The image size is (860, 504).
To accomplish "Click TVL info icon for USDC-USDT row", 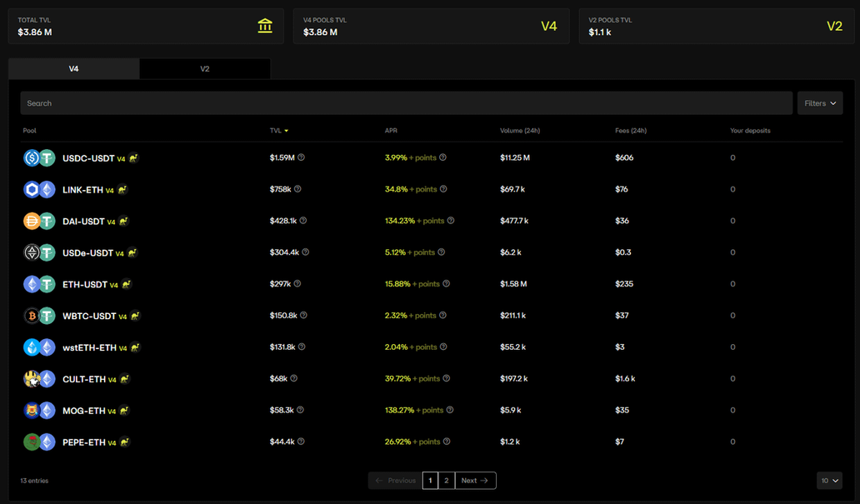I will (302, 157).
